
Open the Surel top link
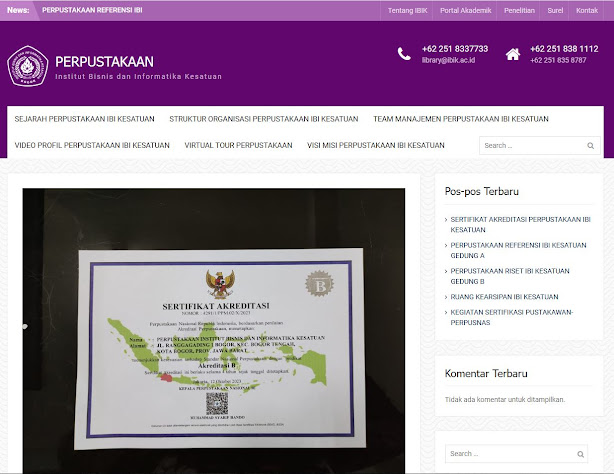(555, 11)
